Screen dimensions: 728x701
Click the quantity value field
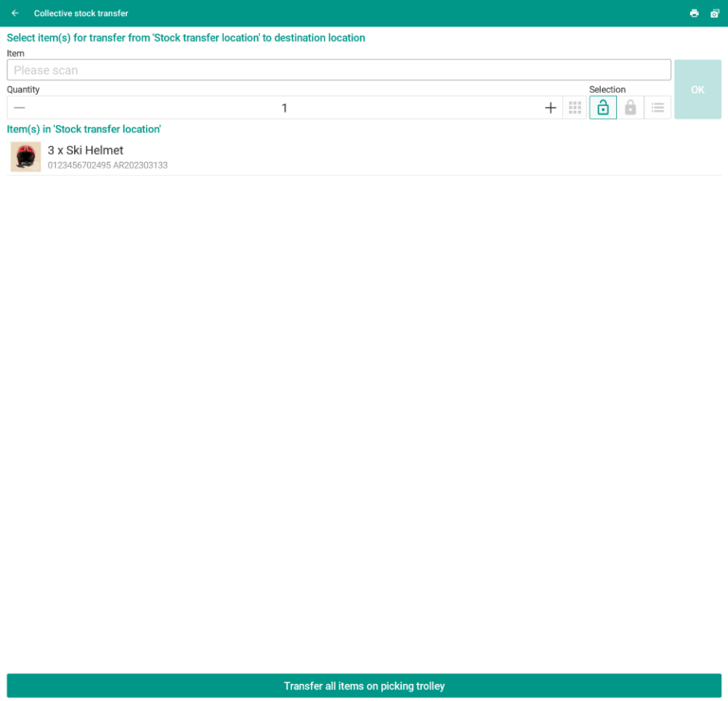pyautogui.click(x=284, y=108)
